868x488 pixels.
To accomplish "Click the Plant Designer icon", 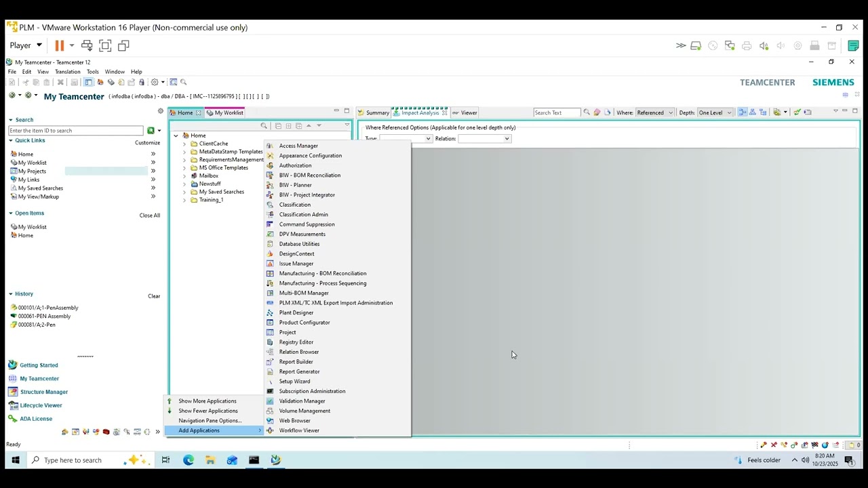I will (x=270, y=312).
